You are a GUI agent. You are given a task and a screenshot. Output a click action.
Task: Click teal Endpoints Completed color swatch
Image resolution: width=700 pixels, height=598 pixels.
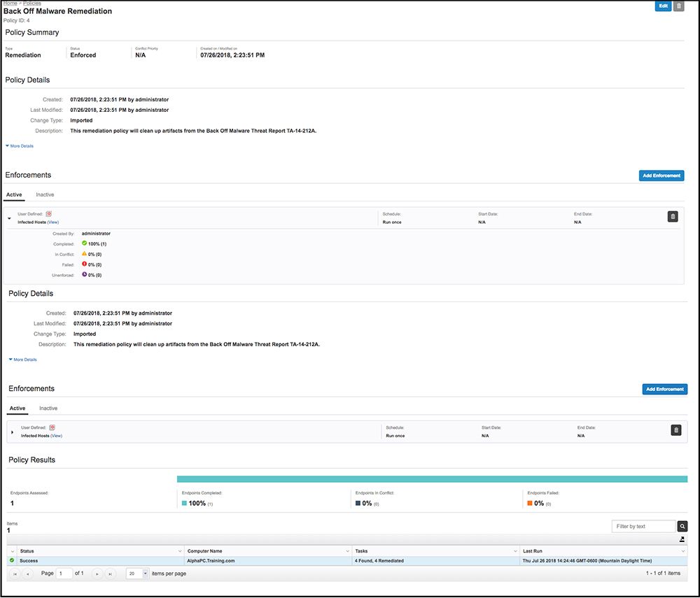coord(184,504)
